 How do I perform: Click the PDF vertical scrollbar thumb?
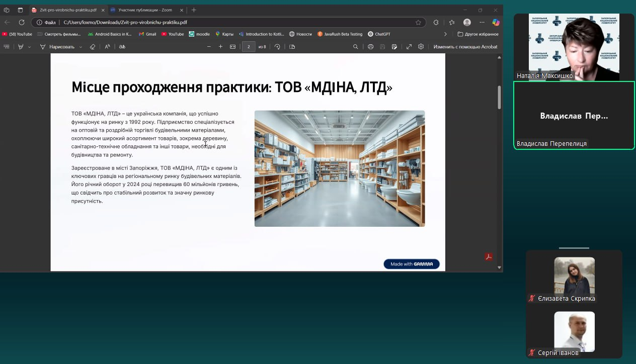pyautogui.click(x=499, y=97)
